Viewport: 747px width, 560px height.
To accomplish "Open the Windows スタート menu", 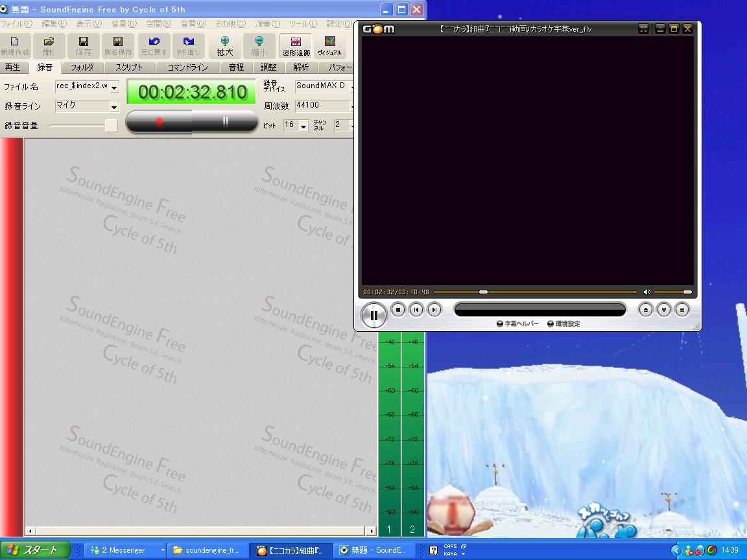I will click(35, 550).
